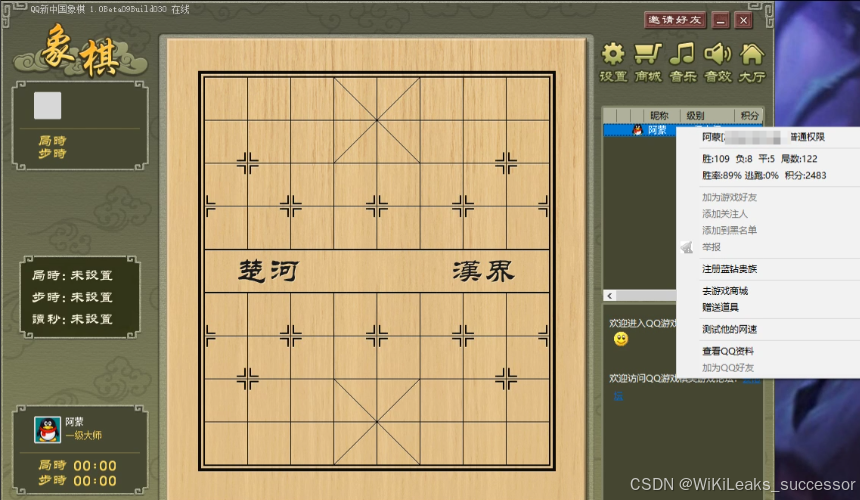Click the 邀请好友 invite friends button

(x=675, y=20)
